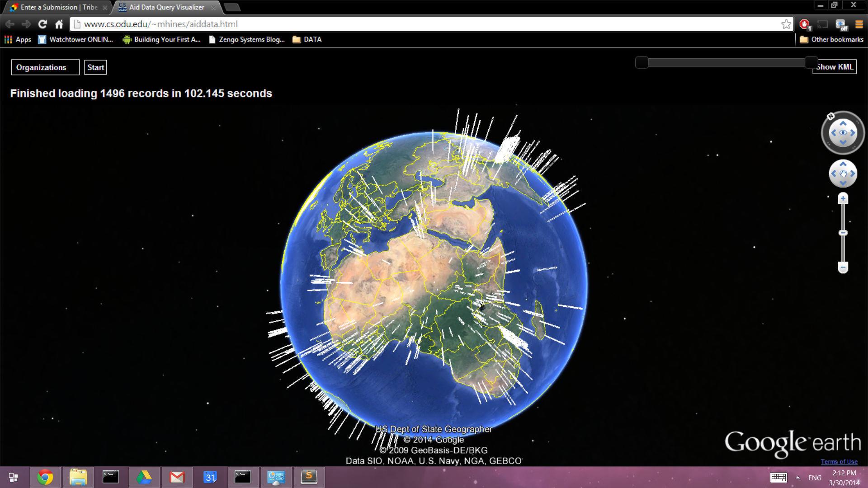The width and height of the screenshot is (868, 488).
Task: Switch to Enter a Submission tab
Action: [x=59, y=7]
